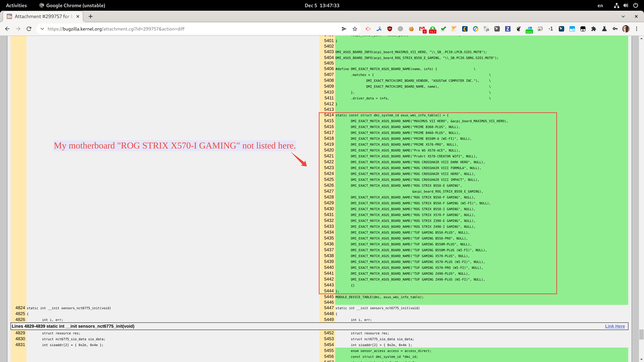Click the Chrome Labs flask icon

point(604,29)
